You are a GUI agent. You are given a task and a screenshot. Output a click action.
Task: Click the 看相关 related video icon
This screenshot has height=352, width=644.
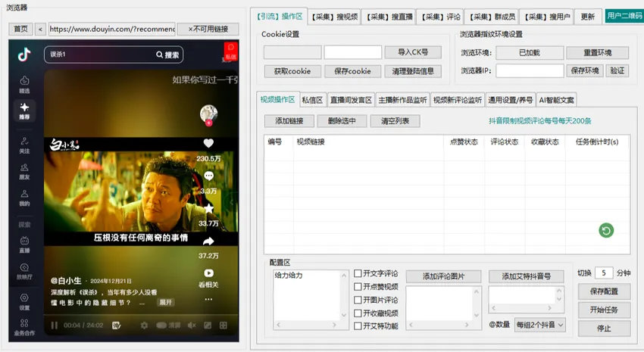pos(208,273)
